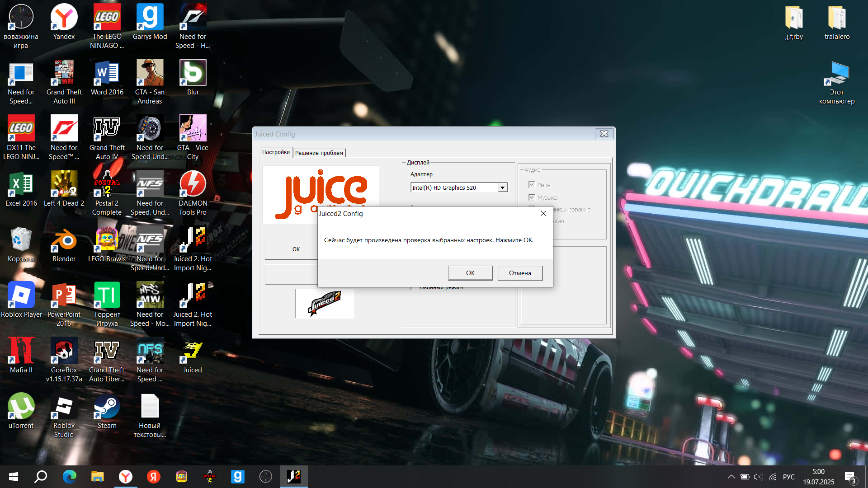
Task: Close the Juiced2 Config message box
Action: pos(543,213)
